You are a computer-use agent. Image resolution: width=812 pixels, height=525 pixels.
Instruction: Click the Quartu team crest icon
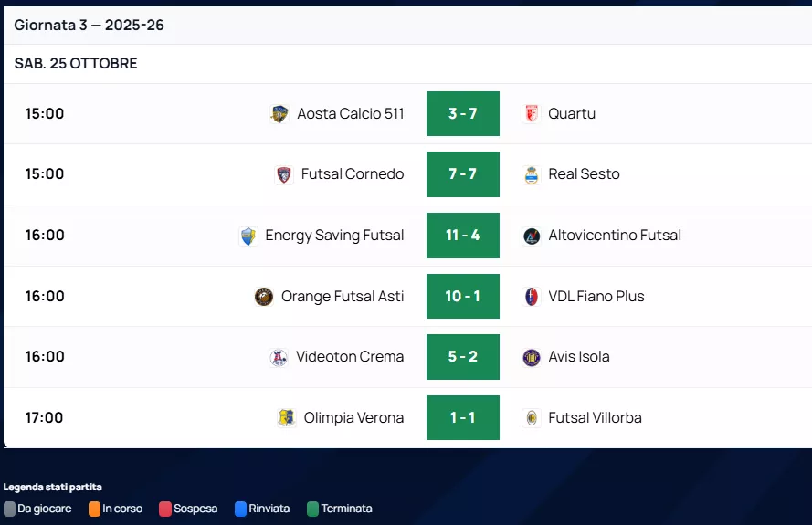coord(532,114)
